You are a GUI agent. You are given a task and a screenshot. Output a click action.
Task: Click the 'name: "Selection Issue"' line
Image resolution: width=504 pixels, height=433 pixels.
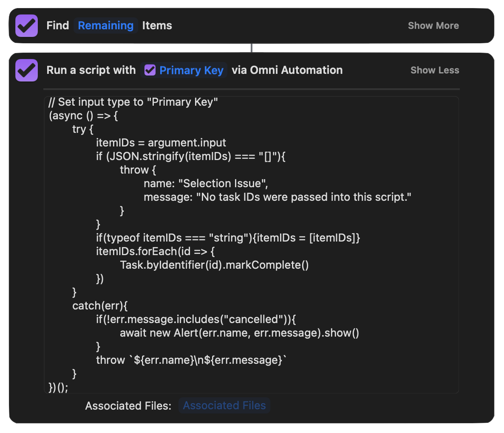click(x=206, y=183)
